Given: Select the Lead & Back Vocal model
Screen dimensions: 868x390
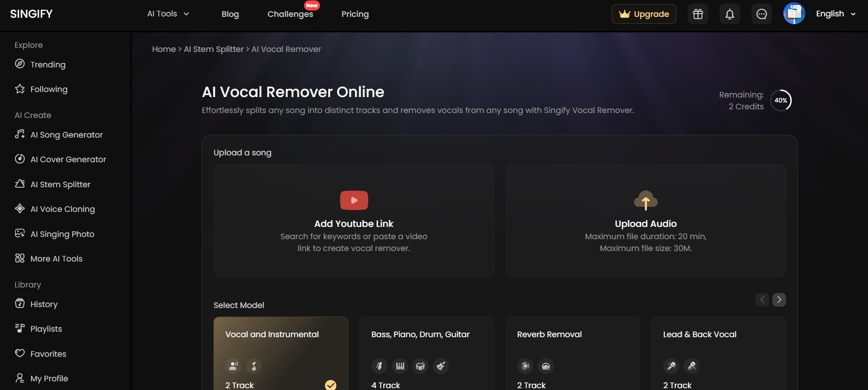Looking at the screenshot, I should 719,354.
